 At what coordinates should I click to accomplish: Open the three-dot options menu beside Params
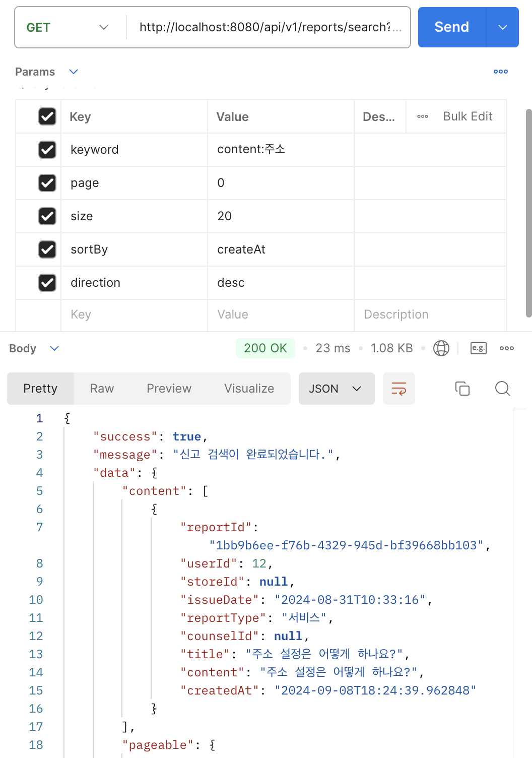click(x=500, y=72)
